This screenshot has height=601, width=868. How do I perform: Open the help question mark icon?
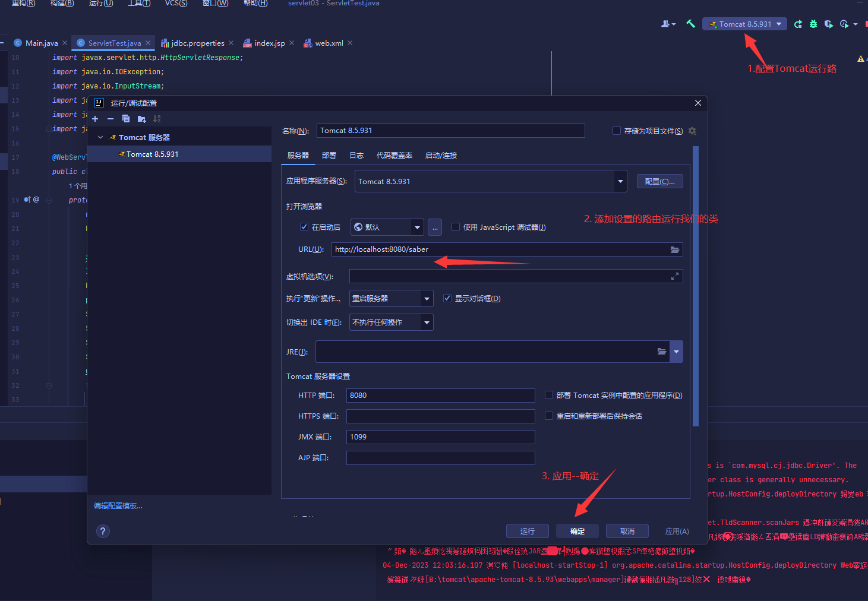(103, 531)
